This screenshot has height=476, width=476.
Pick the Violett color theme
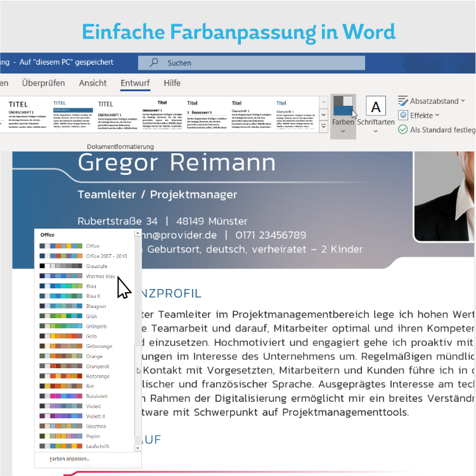tap(84, 406)
